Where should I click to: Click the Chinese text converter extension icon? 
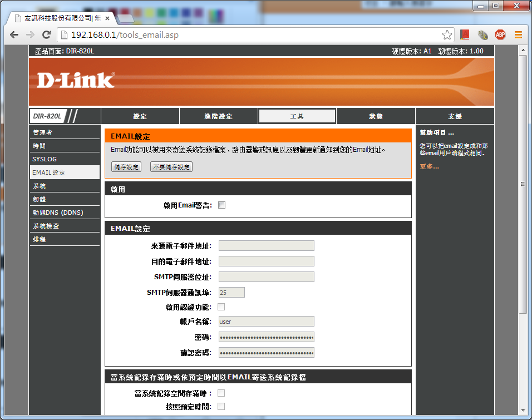[x=483, y=35]
